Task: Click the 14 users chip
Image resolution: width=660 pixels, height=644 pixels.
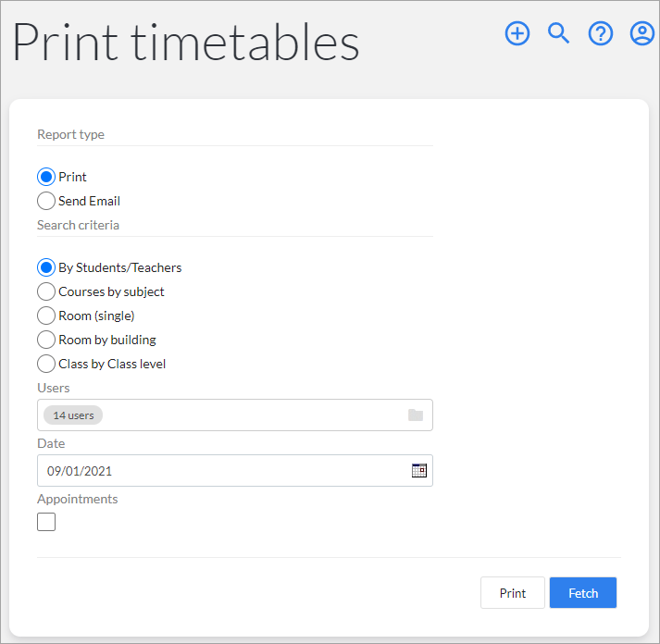Action: (x=73, y=415)
